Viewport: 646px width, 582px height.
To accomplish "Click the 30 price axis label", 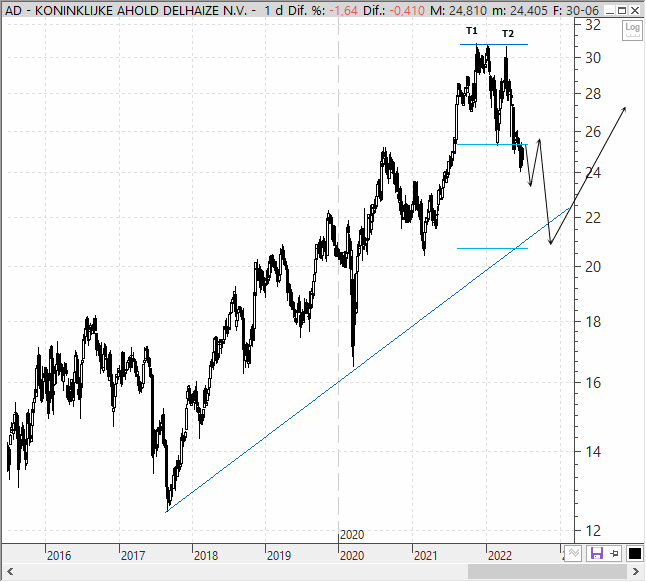I will point(593,58).
